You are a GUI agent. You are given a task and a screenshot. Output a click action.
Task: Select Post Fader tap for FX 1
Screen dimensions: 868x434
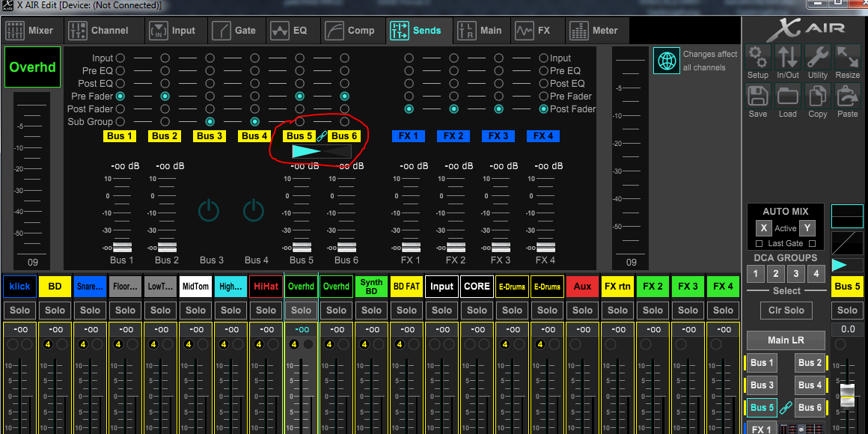pyautogui.click(x=409, y=109)
